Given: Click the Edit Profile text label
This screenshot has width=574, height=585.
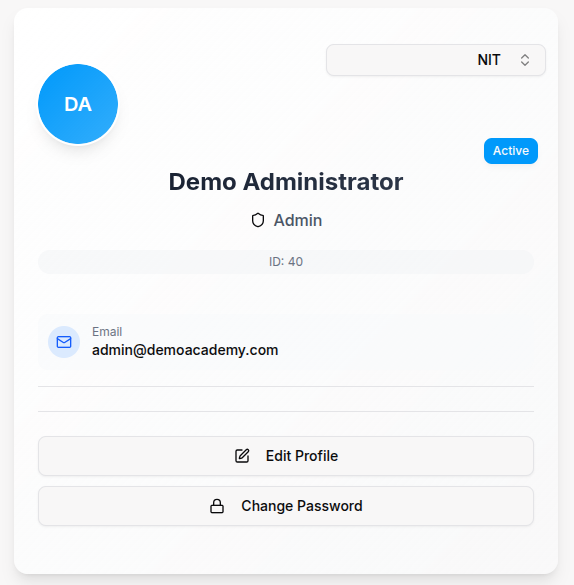Looking at the screenshot, I should point(302,456).
